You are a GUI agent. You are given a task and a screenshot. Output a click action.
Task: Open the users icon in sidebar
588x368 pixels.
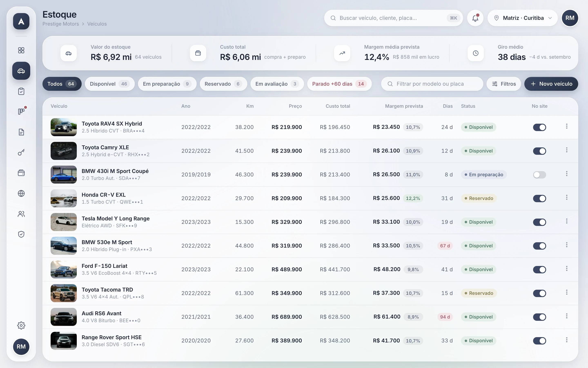(21, 214)
